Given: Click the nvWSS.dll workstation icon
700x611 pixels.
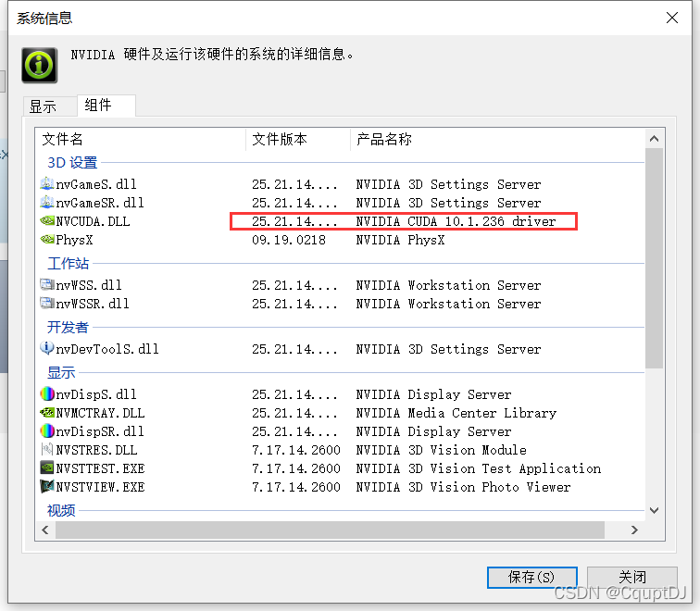Looking at the screenshot, I should pos(47,284).
